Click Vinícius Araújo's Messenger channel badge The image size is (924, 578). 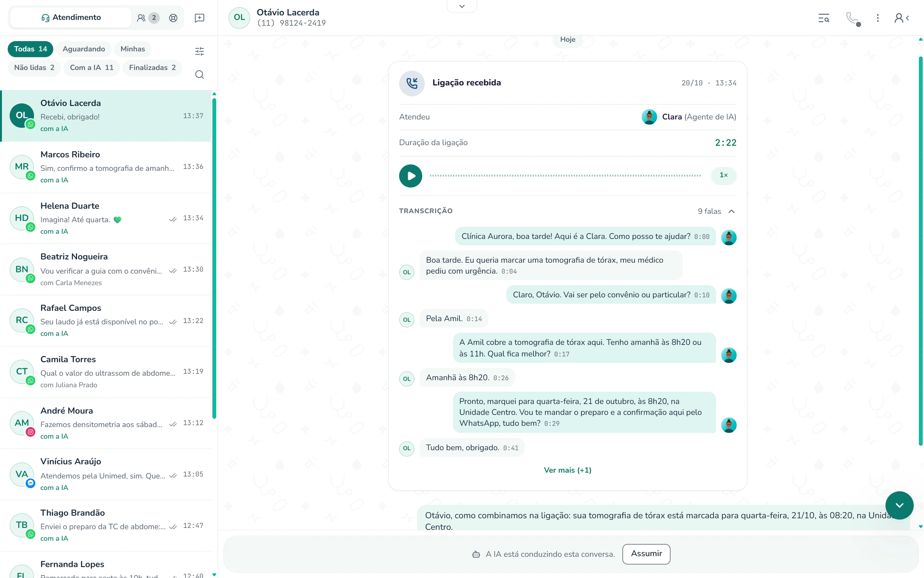[x=30, y=483]
